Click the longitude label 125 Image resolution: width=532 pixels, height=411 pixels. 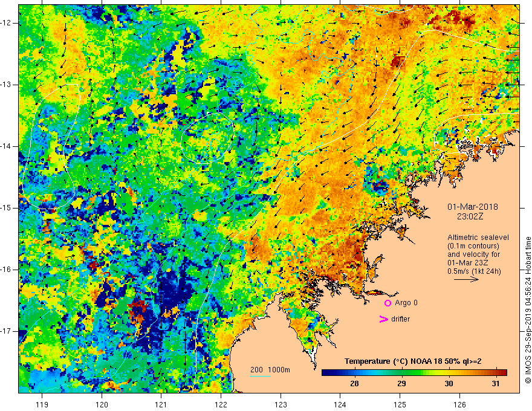(x=400, y=404)
